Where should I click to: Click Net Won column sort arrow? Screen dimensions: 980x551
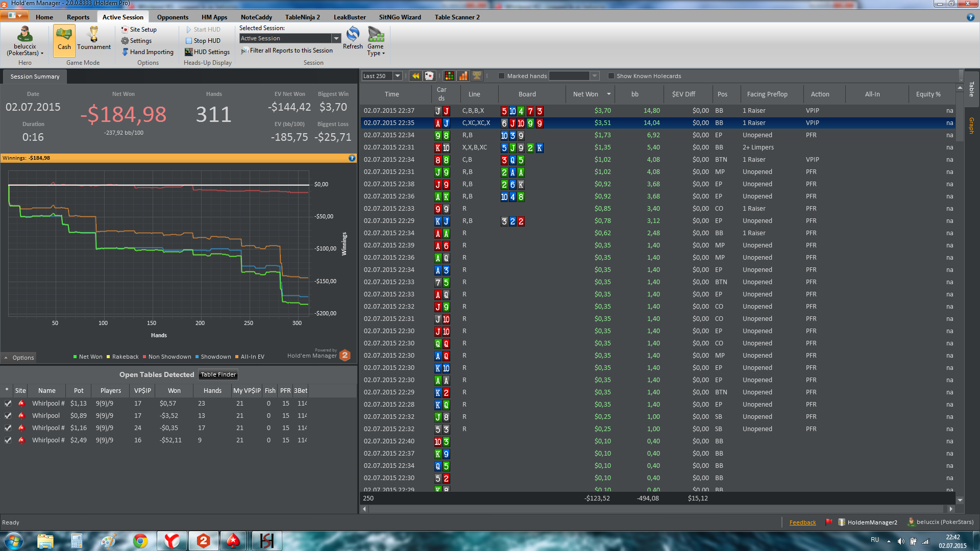[x=608, y=94]
